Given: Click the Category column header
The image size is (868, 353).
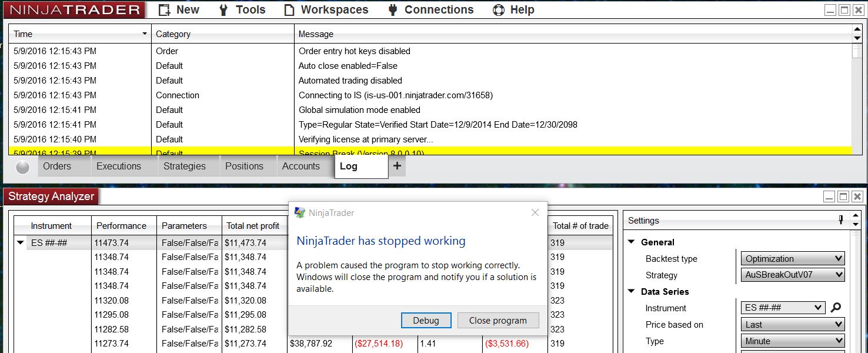Looking at the screenshot, I should [x=223, y=34].
